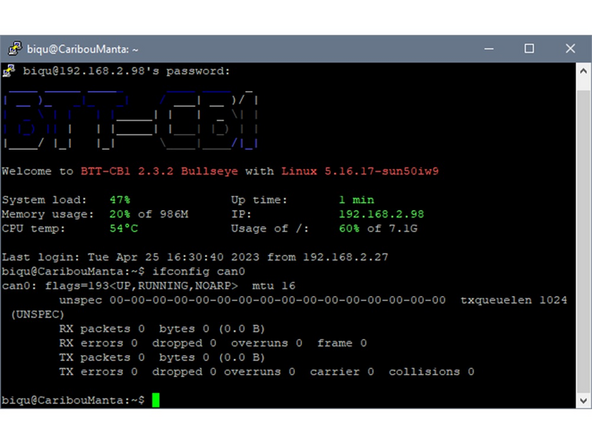Image resolution: width=592 pixels, height=444 pixels.
Task: Close the biqu@CaribouManta terminal window
Action: [570, 49]
